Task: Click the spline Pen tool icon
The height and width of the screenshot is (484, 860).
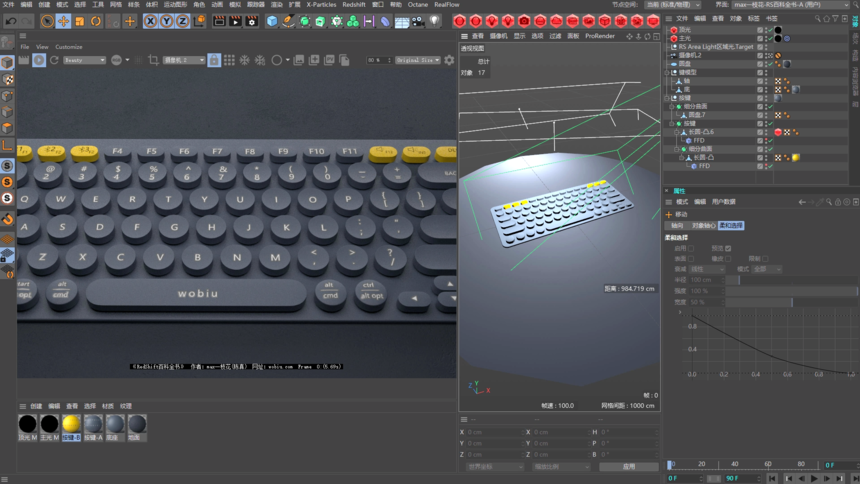Action: pos(288,21)
